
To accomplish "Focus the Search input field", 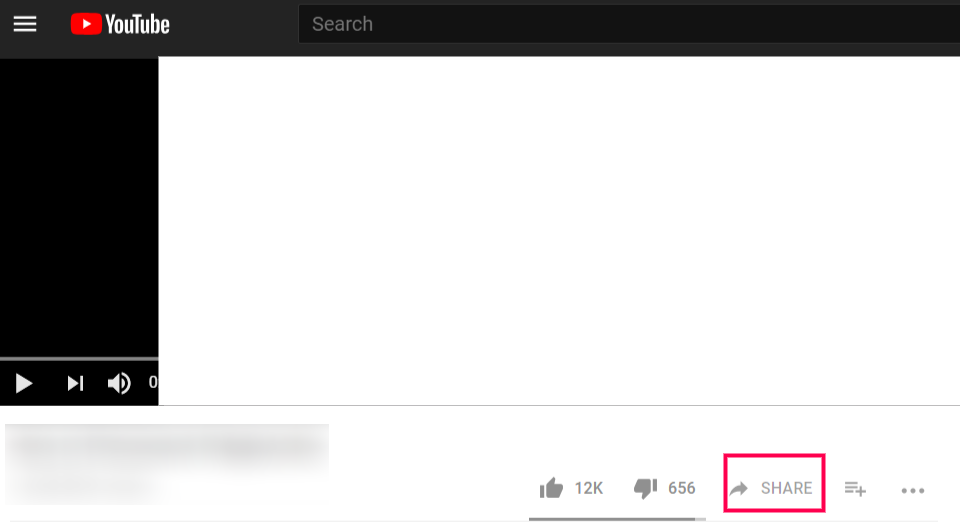I will 629,24.
